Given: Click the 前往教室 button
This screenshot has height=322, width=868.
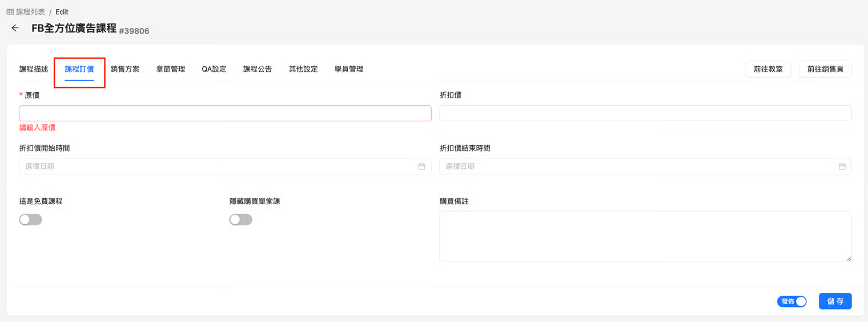Looking at the screenshot, I should click(768, 69).
